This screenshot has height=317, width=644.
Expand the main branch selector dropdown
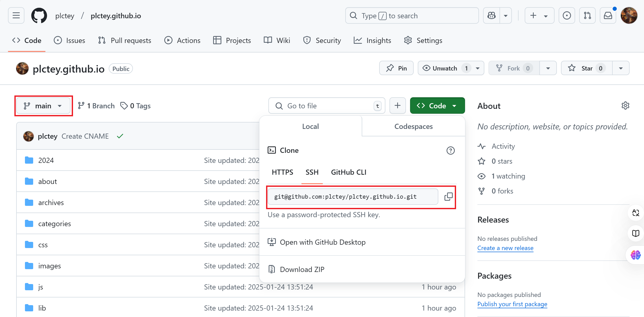[43, 106]
